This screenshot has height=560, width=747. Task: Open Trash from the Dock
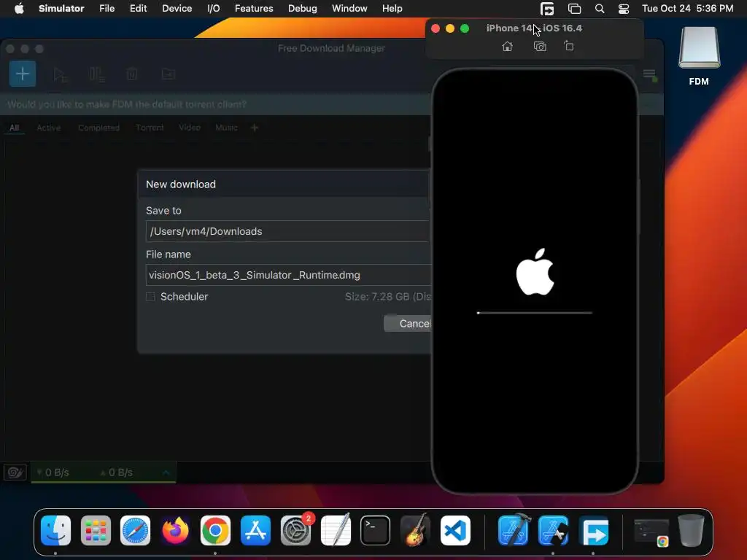(691, 531)
